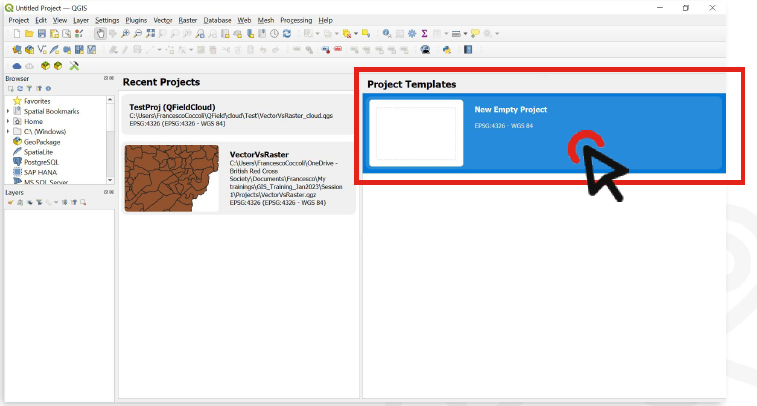Open the Project menu
757x406 pixels.
[x=18, y=20]
